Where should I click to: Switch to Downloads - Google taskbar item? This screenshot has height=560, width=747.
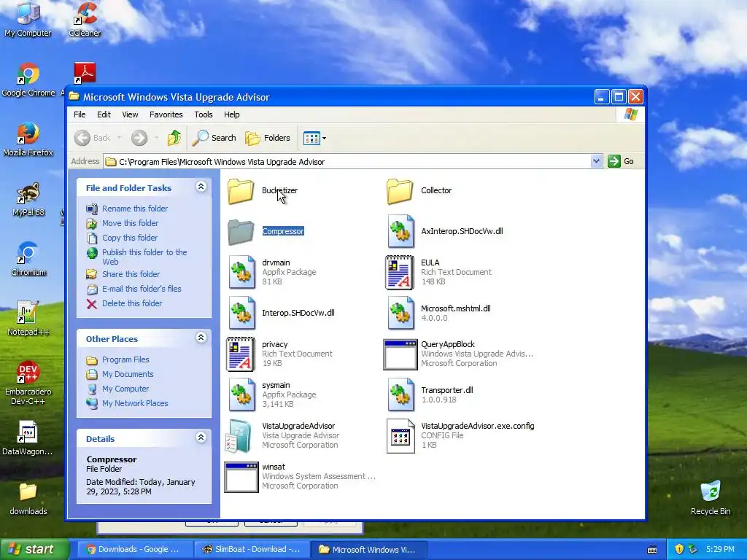click(135, 550)
